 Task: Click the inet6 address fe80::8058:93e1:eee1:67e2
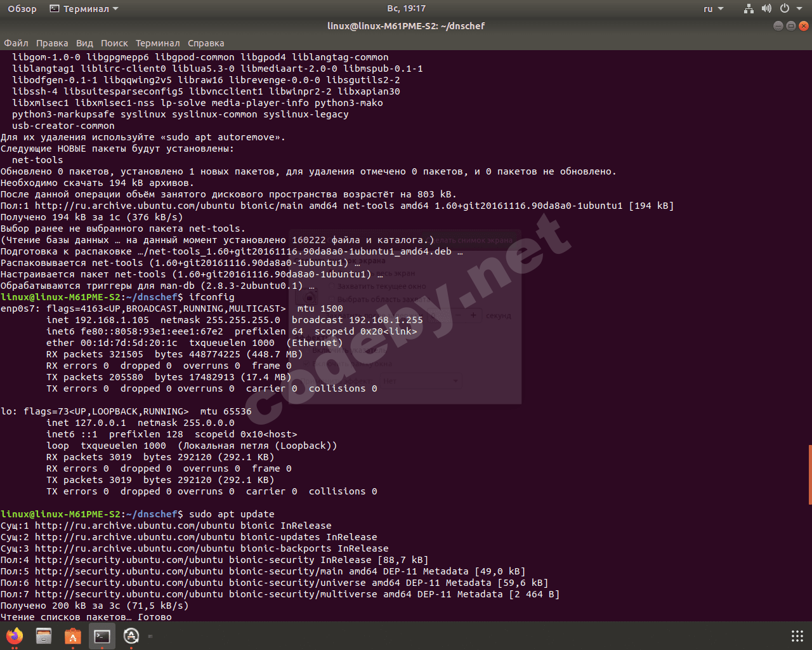[152, 331]
